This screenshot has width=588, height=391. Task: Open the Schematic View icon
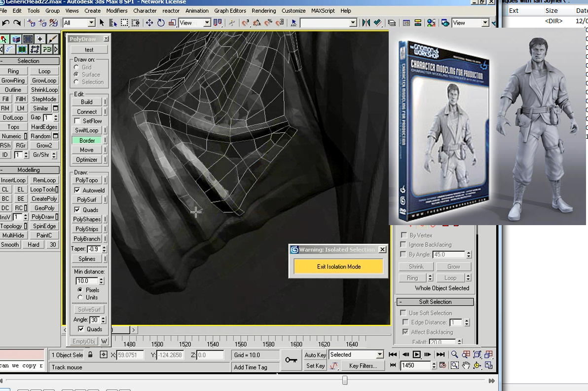(417, 23)
